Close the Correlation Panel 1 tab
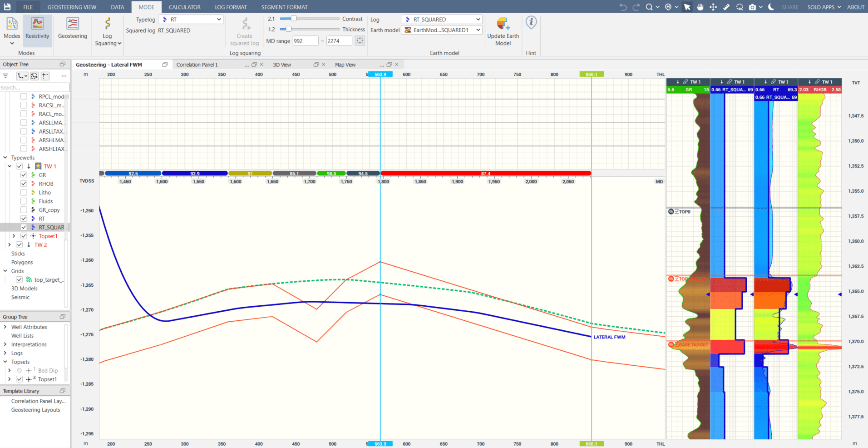Image resolution: width=868 pixels, height=448 pixels. coord(261,65)
